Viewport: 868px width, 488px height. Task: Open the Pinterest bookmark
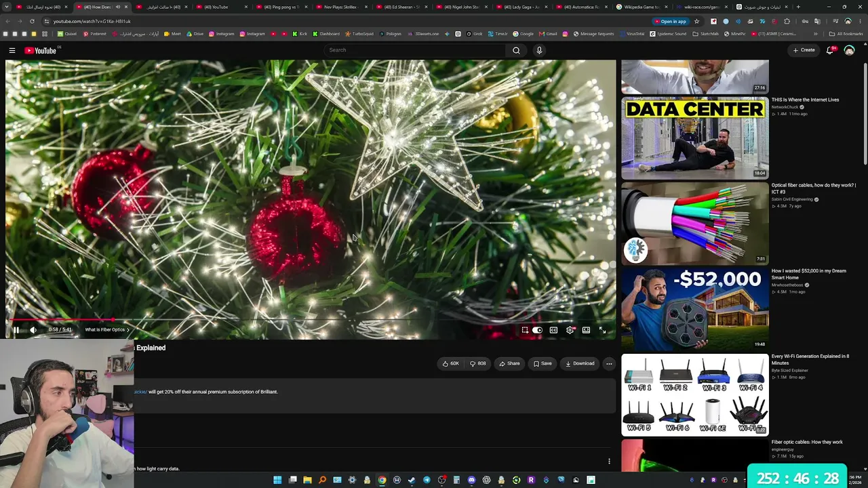coord(95,34)
